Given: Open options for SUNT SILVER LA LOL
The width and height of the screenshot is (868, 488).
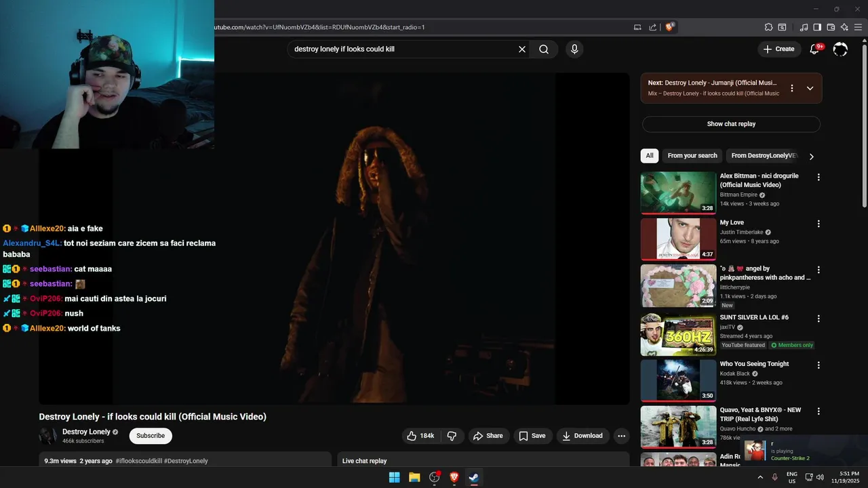Looking at the screenshot, I should 818,319.
